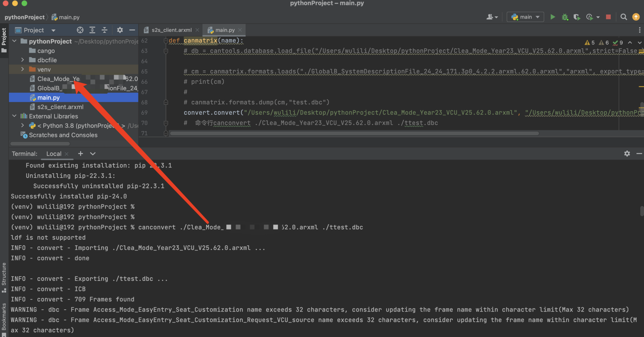The width and height of the screenshot is (644, 337).
Task: Switch to s2s_client.arxml editor tab
Action: coord(171,30)
